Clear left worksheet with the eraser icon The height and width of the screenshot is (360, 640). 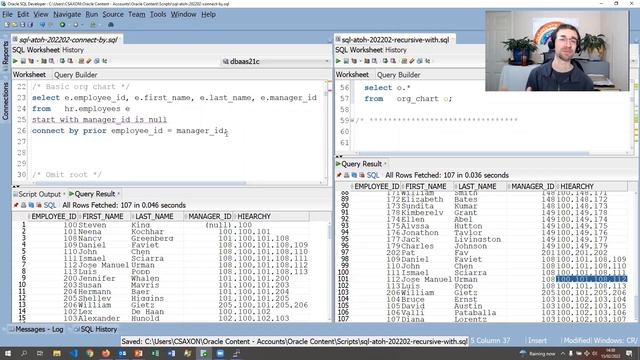click(89, 61)
